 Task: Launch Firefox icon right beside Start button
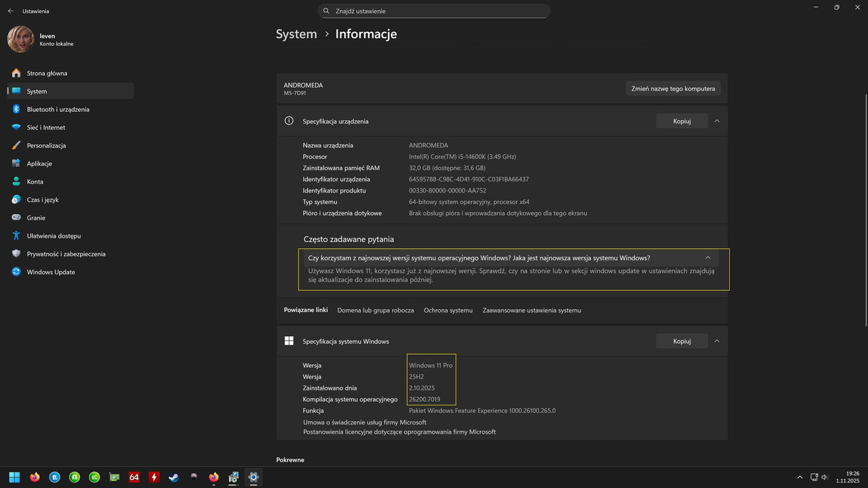35,477
